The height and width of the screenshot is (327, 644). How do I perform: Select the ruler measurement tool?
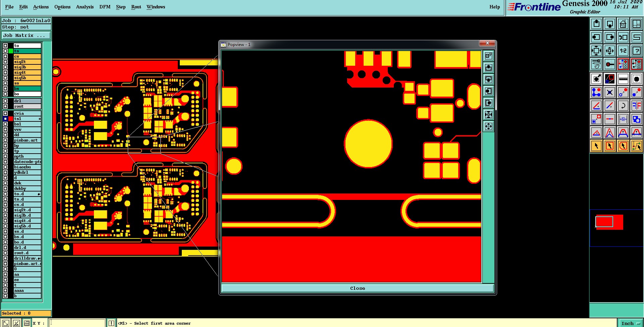[623, 79]
